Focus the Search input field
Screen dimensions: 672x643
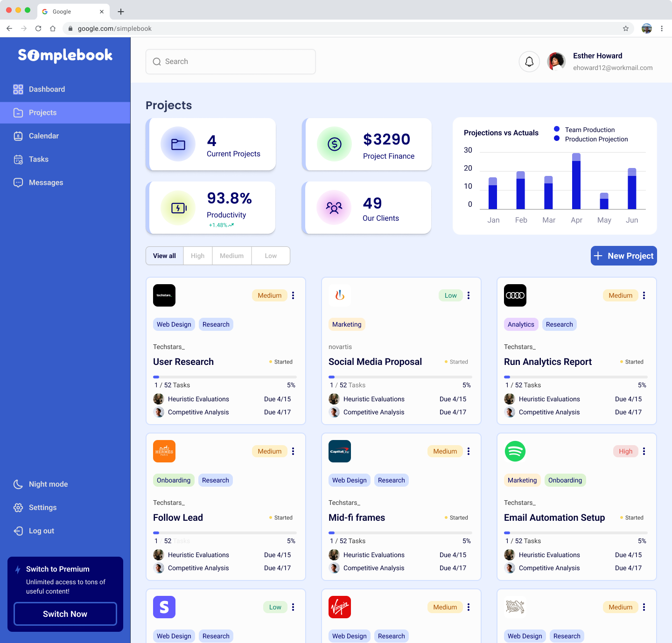(x=231, y=62)
